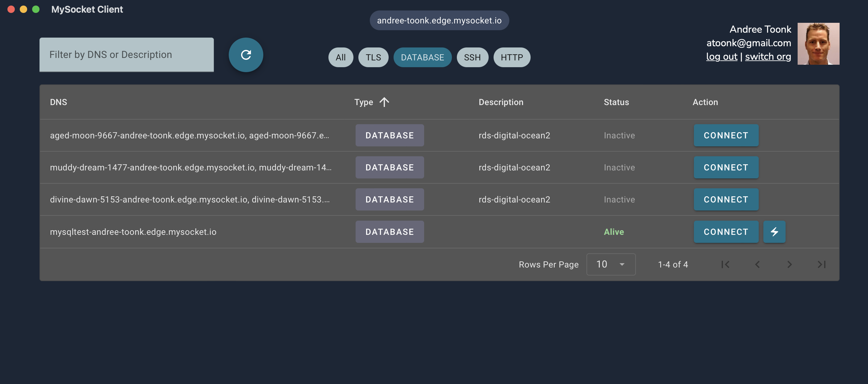Viewport: 868px width, 384px height.
Task: Click the lightning bolt icon for mysqltest
Action: coord(774,231)
